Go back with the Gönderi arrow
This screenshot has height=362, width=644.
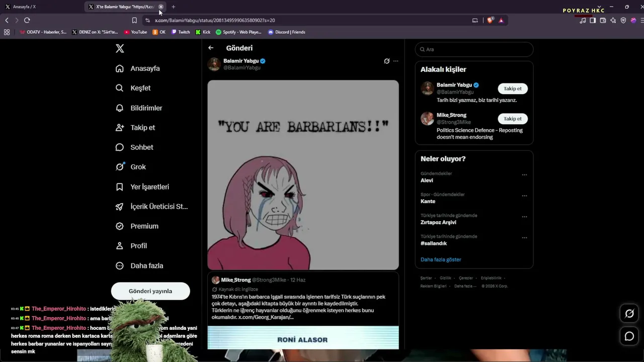coord(211,48)
